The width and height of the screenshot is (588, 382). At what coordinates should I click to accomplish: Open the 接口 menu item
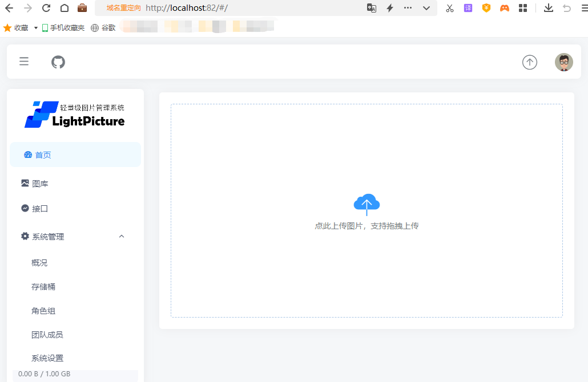coord(40,209)
